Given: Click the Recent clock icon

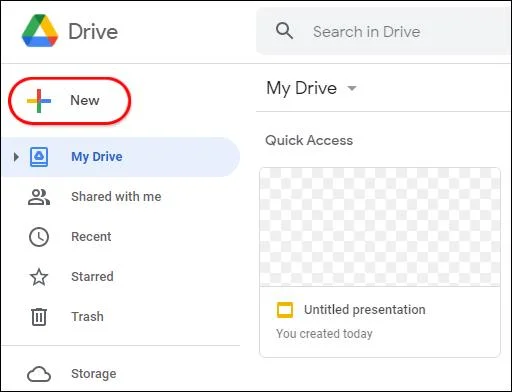Looking at the screenshot, I should click(x=39, y=237).
